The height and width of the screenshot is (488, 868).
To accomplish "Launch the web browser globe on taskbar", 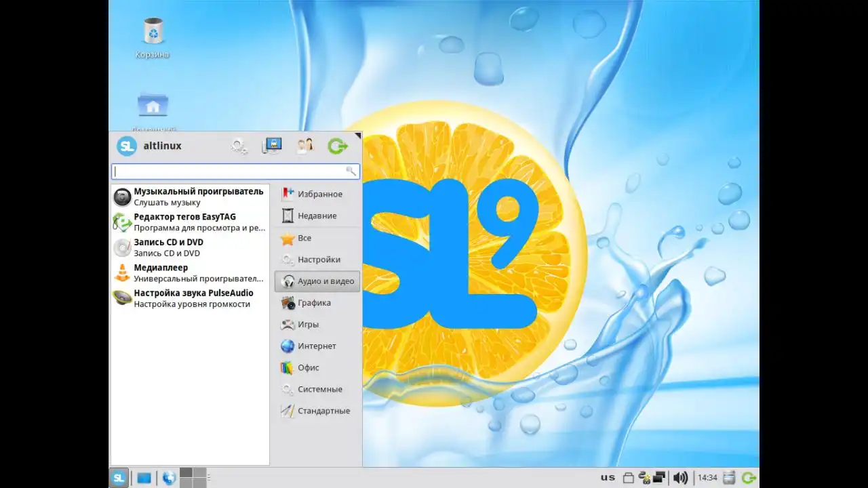I will pos(169,478).
